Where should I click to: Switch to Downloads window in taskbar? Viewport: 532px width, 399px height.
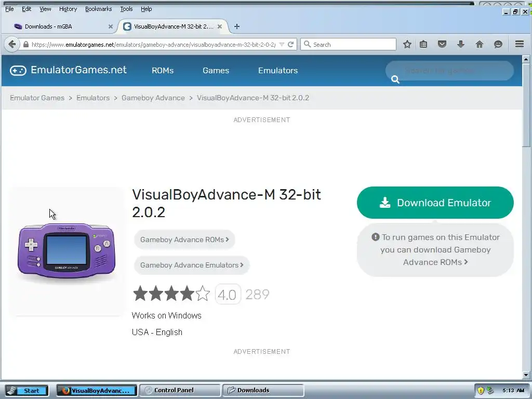263,391
